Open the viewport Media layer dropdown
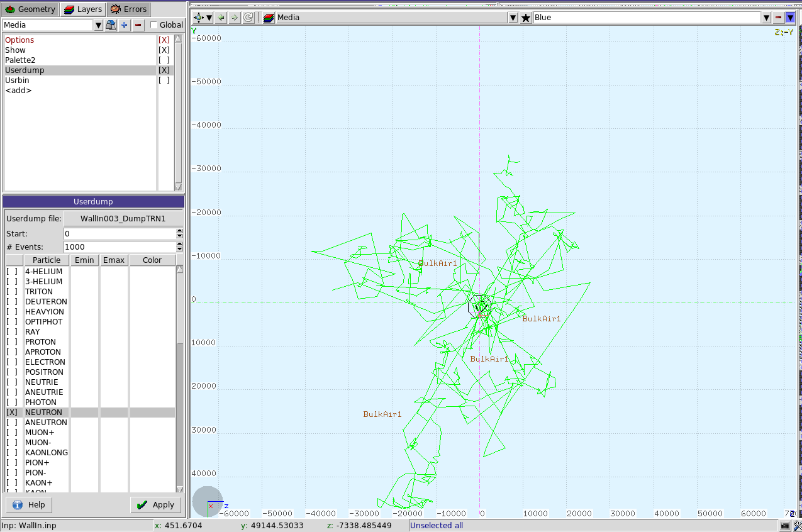The image size is (802, 532). coord(513,18)
